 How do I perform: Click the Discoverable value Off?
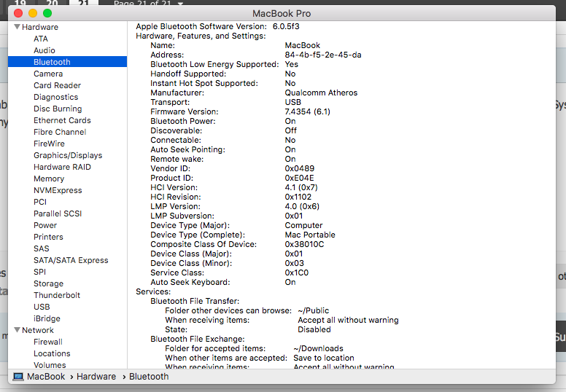tap(290, 130)
